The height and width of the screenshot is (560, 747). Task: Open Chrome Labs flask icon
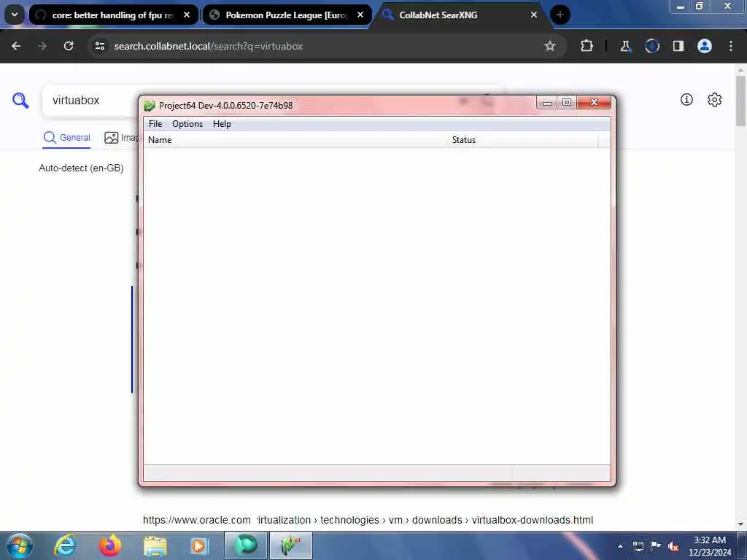click(625, 46)
